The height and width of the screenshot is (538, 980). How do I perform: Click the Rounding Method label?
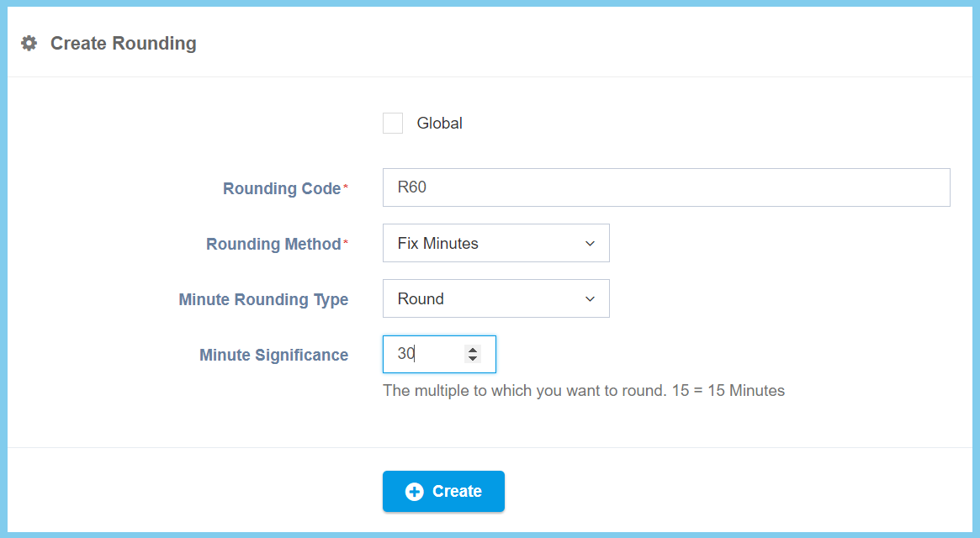coord(273,245)
